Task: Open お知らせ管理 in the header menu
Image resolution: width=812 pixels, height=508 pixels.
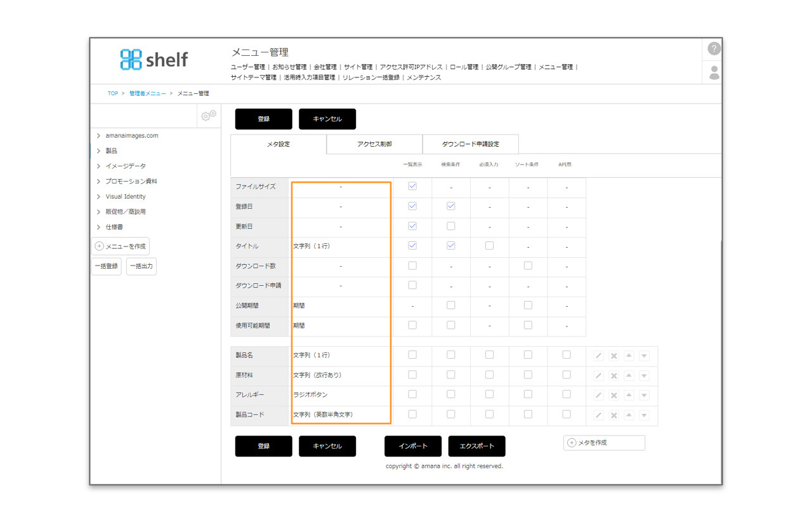Action: [x=289, y=67]
